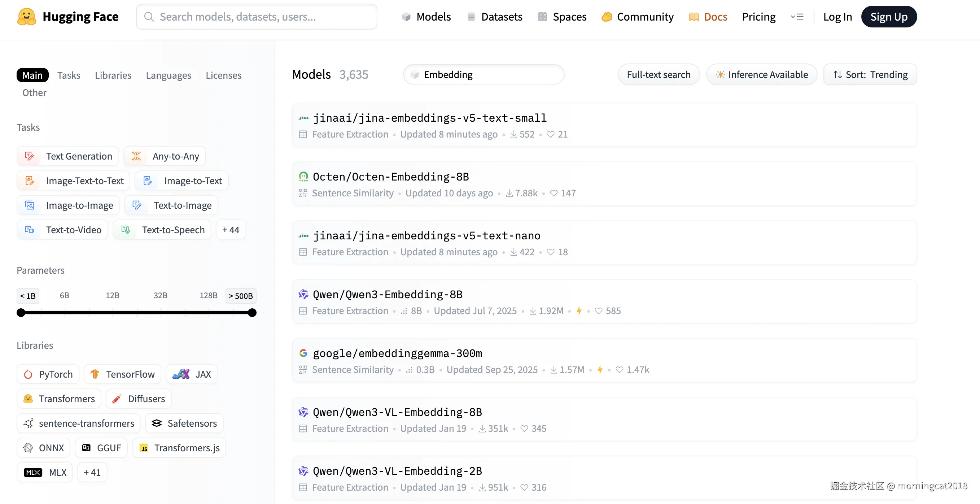Click the heart icon on Octen-Embedding-8B
The height and width of the screenshot is (504, 980).
click(x=554, y=194)
